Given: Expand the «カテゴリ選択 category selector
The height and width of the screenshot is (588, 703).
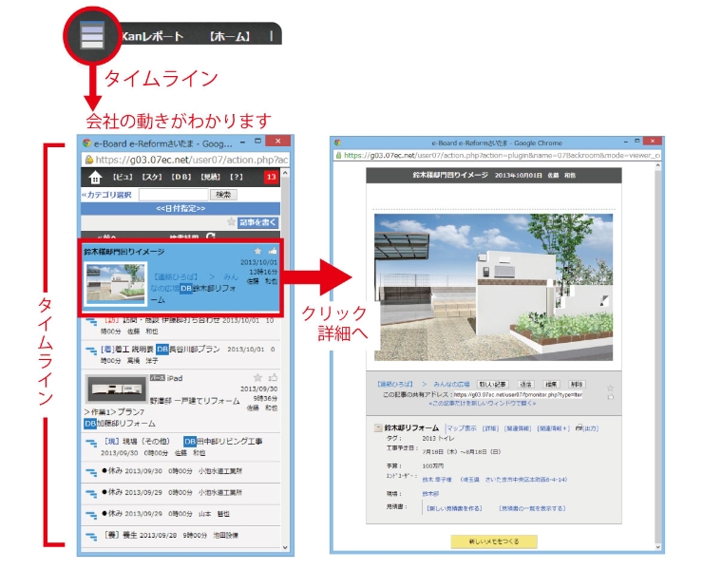Looking at the screenshot, I should coord(106,194).
